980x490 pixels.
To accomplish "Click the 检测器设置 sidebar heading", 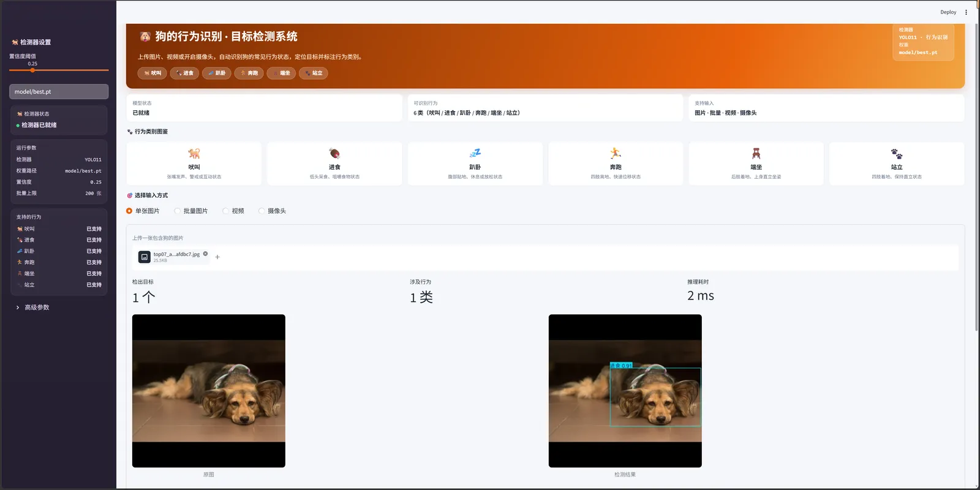I will (x=36, y=42).
